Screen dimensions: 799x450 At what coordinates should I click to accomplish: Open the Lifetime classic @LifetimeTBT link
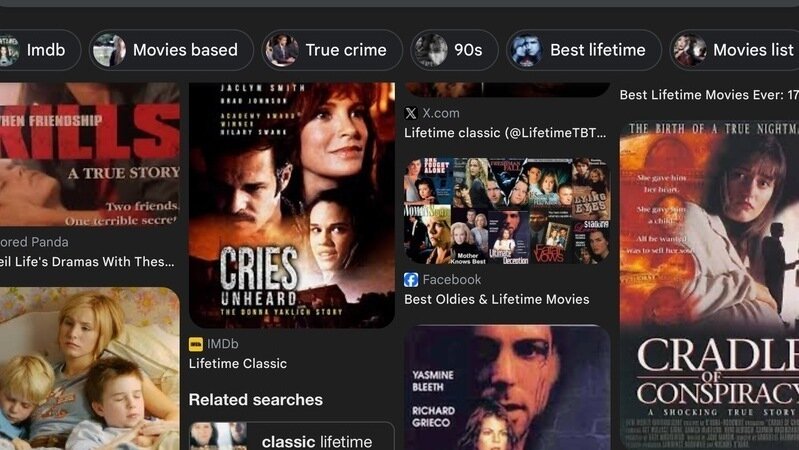pyautogui.click(x=505, y=133)
